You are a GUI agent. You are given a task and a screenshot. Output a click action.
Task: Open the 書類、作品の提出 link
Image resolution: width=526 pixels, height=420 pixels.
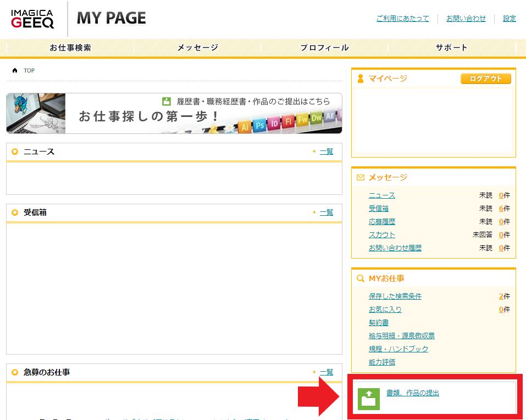(x=412, y=393)
